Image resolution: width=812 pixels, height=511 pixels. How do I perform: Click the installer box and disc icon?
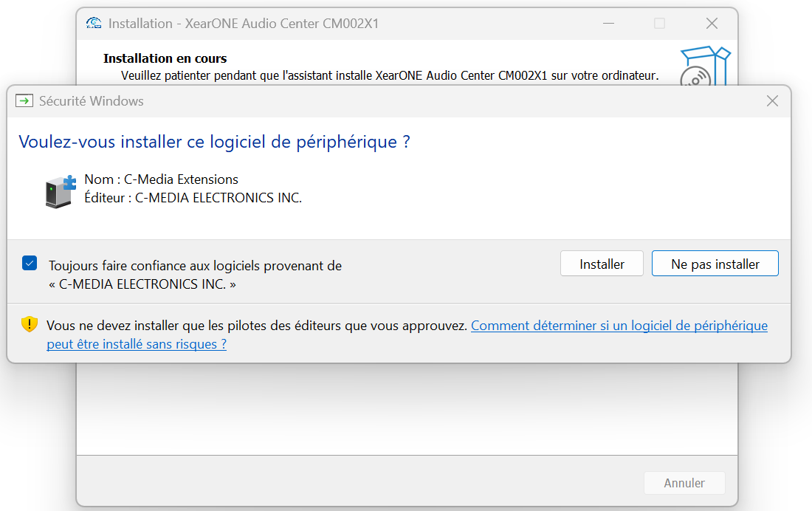click(705, 66)
